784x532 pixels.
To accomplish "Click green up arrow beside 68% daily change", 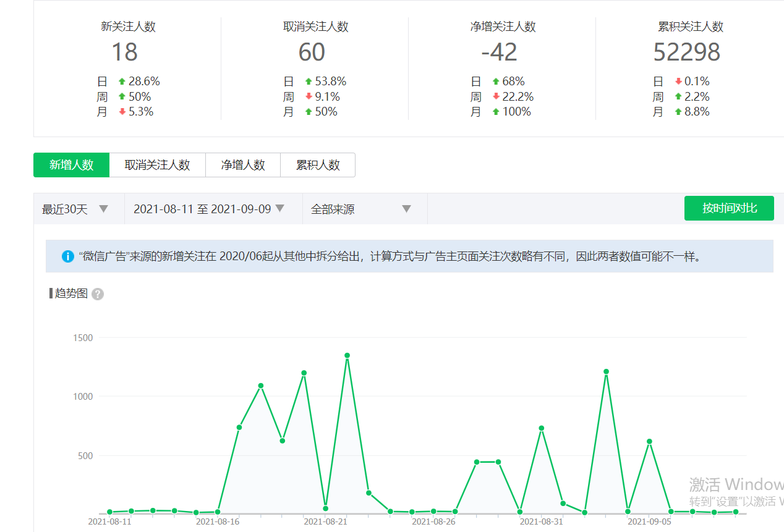I will click(x=495, y=82).
